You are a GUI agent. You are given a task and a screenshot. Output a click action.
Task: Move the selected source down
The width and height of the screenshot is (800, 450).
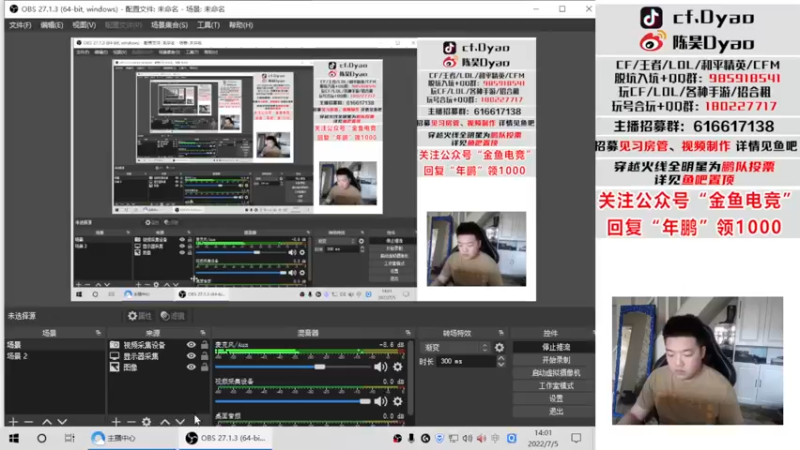point(180,422)
